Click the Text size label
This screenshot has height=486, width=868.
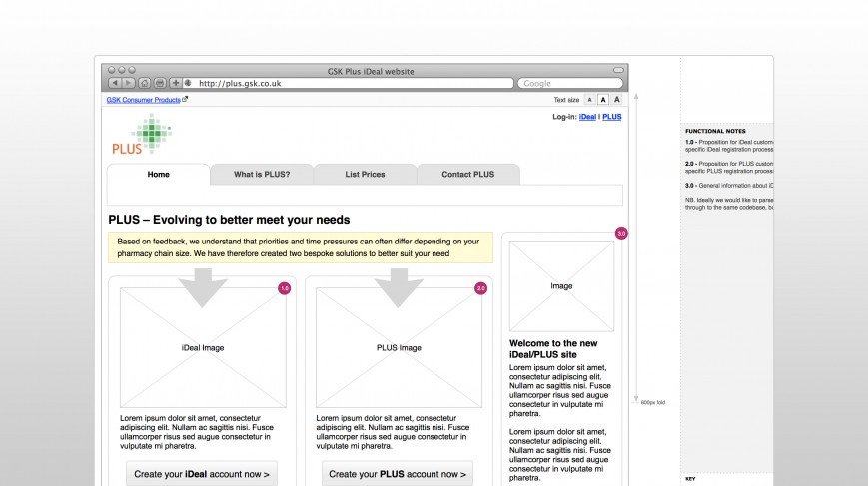[x=566, y=100]
